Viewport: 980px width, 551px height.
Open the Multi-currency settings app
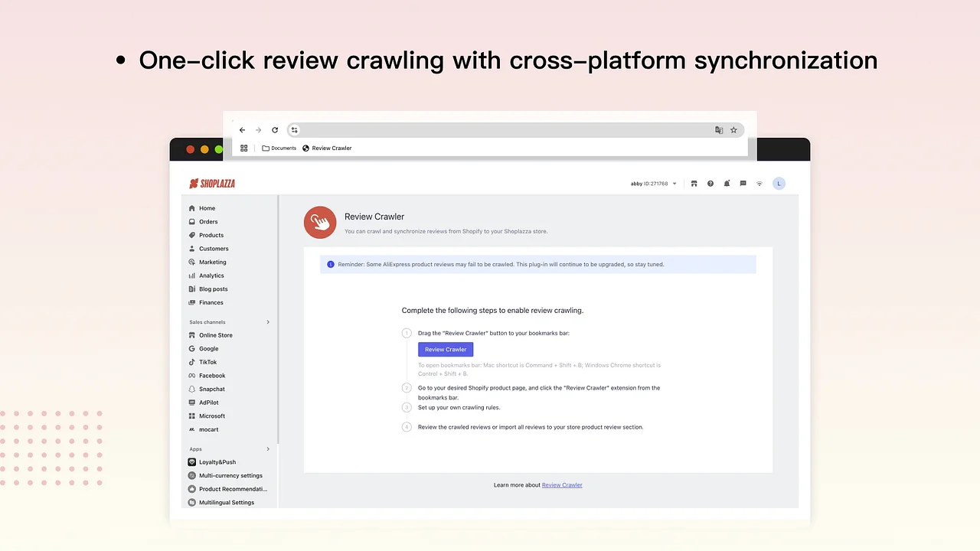coord(230,475)
